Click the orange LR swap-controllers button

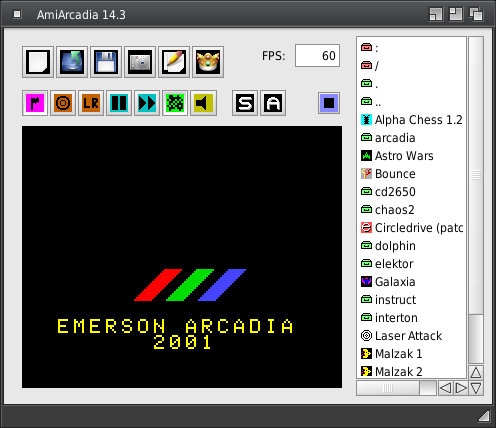click(x=91, y=103)
